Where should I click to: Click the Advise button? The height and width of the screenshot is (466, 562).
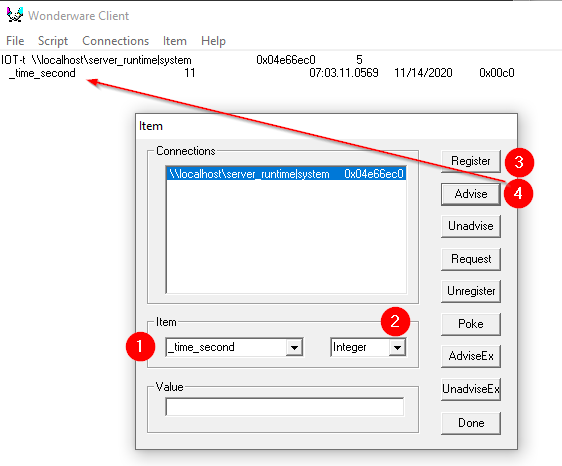(471, 194)
